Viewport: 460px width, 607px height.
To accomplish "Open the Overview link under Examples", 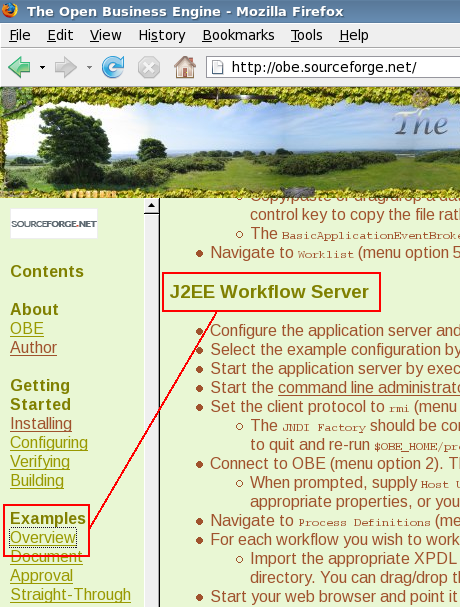I will (43, 537).
